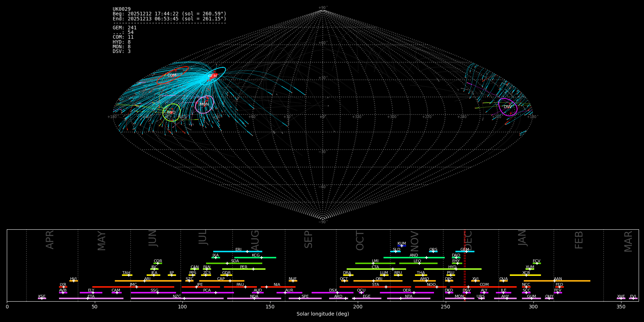
Task: Click the QUA shower label in the timeline
Action: 503,279
